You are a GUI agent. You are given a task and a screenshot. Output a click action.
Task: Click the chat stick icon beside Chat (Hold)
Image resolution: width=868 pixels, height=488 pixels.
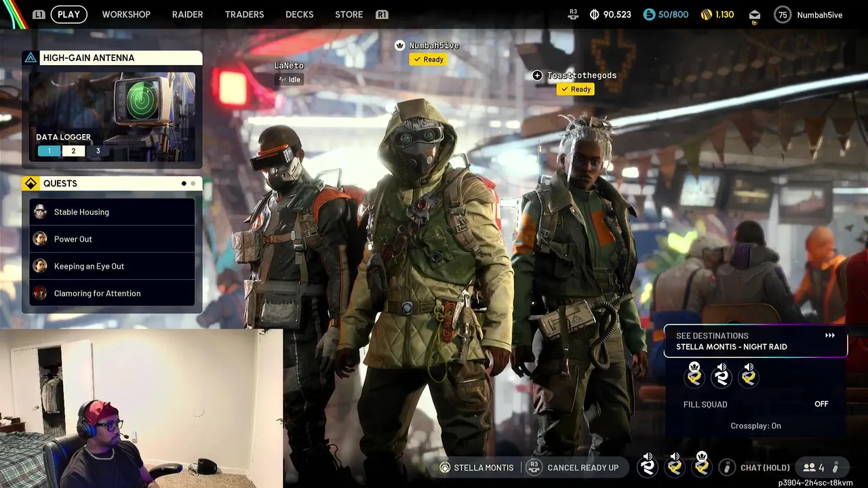(x=727, y=468)
